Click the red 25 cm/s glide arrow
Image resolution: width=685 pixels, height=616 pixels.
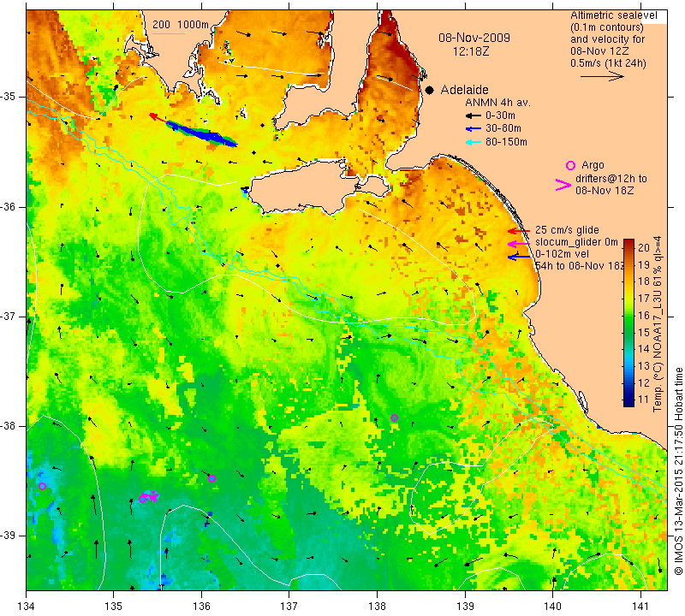click(x=519, y=230)
